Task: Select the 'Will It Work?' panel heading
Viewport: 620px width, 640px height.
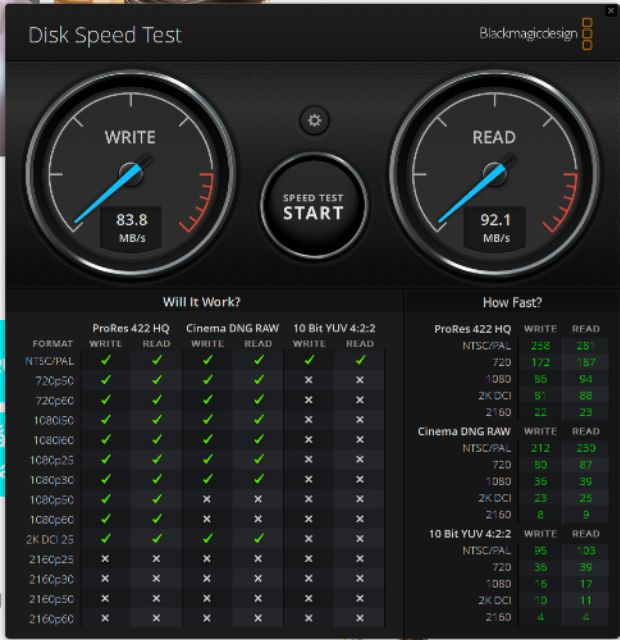Action: point(201,302)
